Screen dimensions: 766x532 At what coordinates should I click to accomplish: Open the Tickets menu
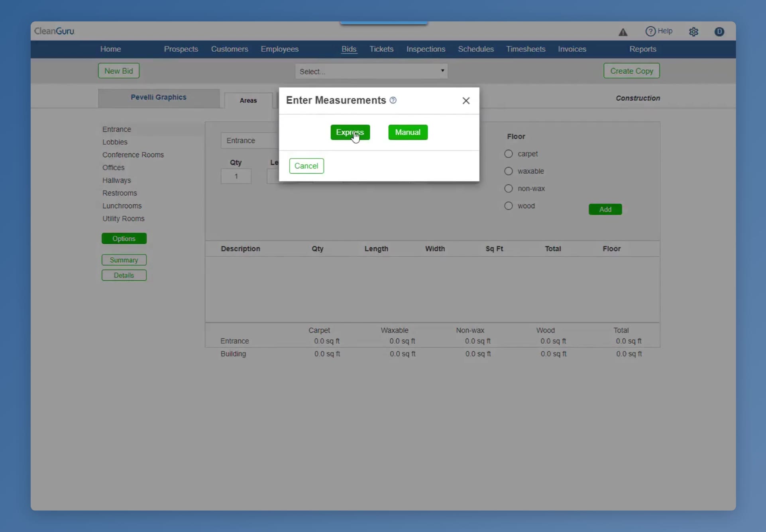point(381,49)
